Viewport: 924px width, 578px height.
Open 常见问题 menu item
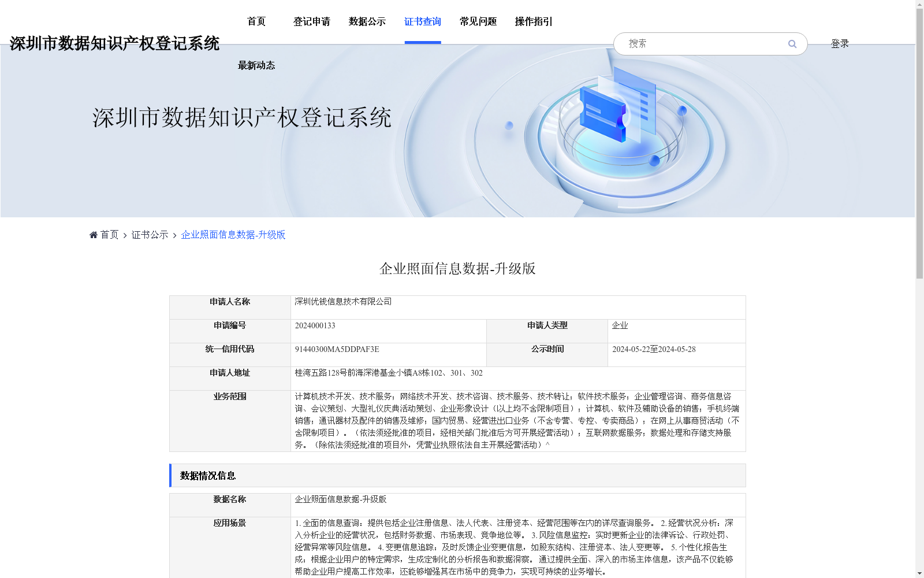[x=478, y=21]
